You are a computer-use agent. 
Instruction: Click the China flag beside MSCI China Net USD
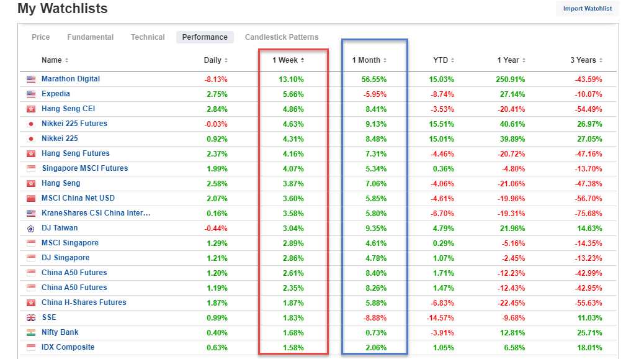point(31,199)
